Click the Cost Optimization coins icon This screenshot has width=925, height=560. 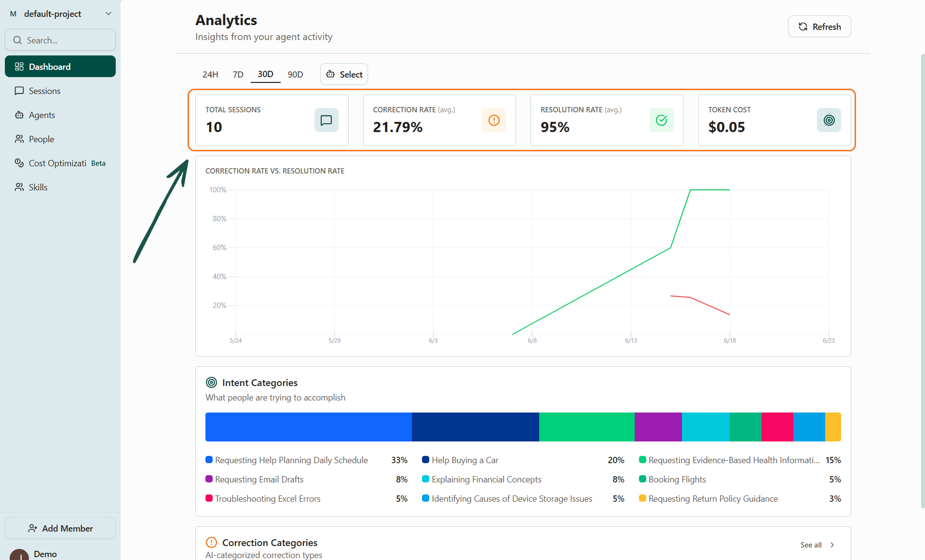click(19, 163)
